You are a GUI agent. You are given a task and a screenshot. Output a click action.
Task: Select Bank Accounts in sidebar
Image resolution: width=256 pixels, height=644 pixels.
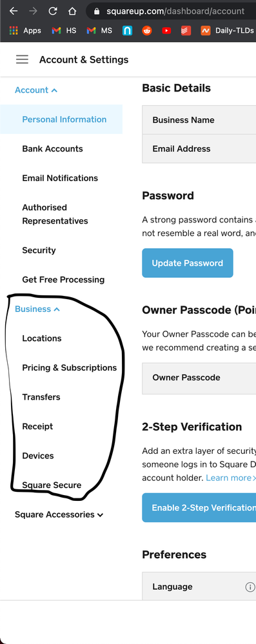(x=53, y=149)
